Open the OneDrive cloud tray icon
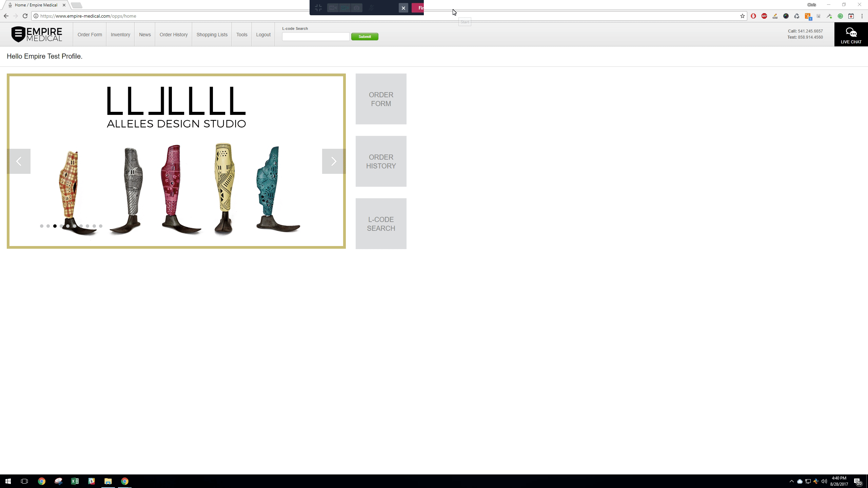 point(800,481)
